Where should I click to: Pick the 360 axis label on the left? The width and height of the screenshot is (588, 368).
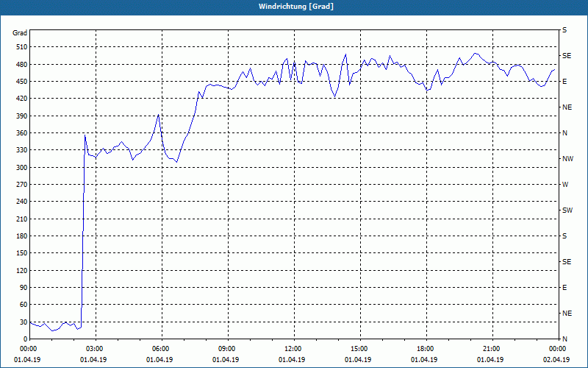22,133
